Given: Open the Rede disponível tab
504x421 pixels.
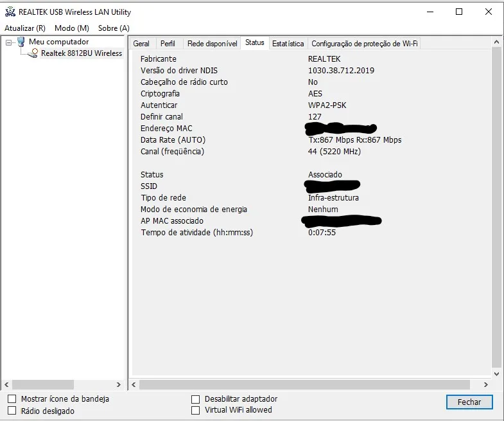Looking at the screenshot, I should (213, 44).
